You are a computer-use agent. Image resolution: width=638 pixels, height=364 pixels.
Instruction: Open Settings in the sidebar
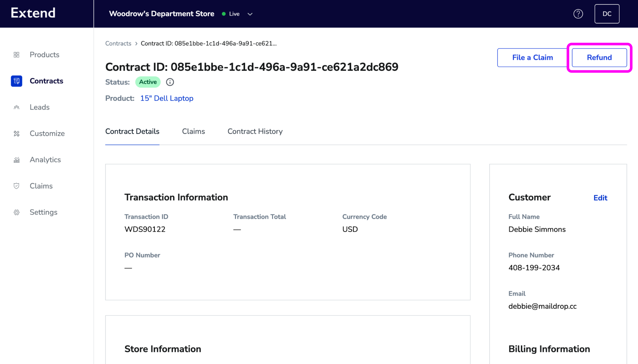pyautogui.click(x=44, y=212)
